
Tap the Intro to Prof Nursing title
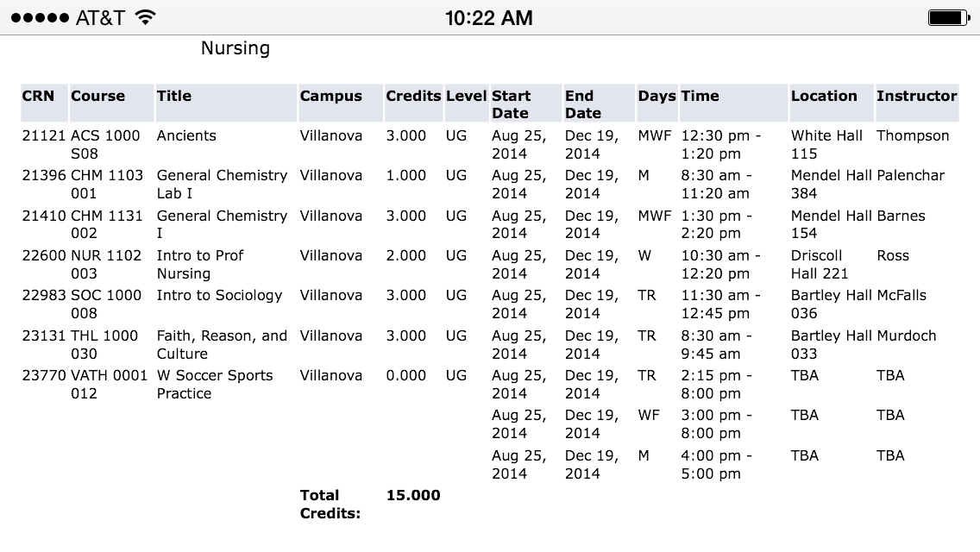[200, 264]
